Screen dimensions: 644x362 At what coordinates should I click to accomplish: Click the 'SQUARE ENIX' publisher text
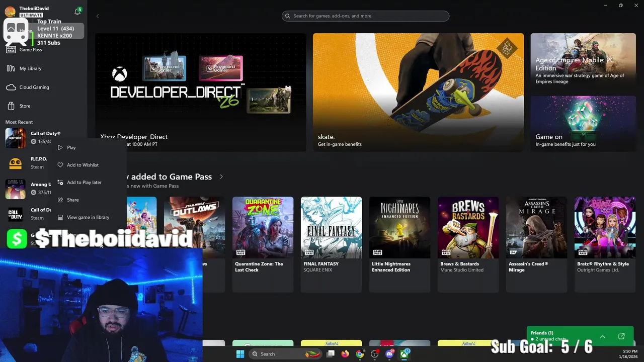318,270
